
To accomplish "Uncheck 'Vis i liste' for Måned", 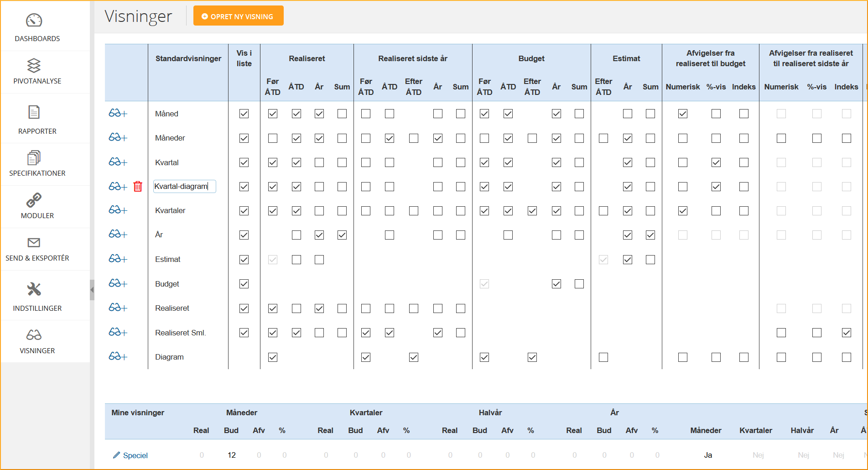I will [x=244, y=114].
